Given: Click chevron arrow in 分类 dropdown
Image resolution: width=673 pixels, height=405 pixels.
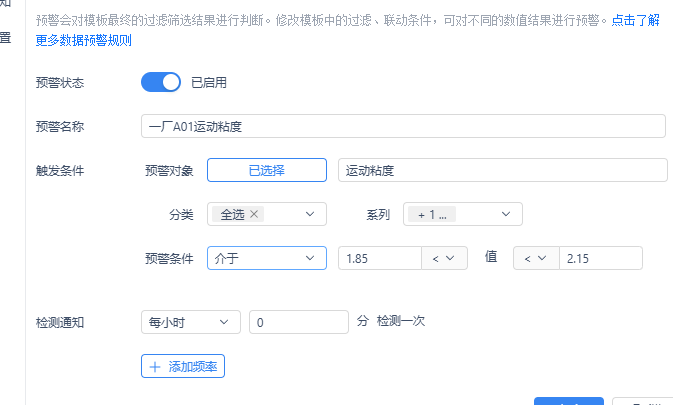Looking at the screenshot, I should 310,214.
